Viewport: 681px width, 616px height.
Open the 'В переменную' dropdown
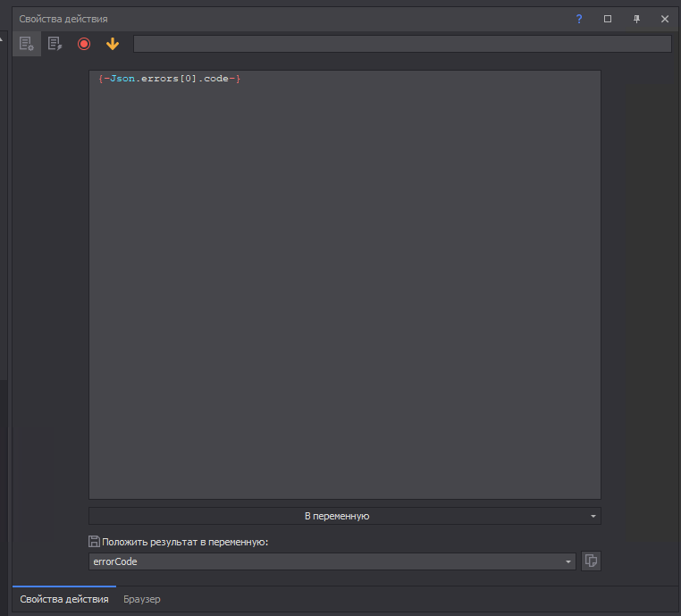click(x=345, y=516)
